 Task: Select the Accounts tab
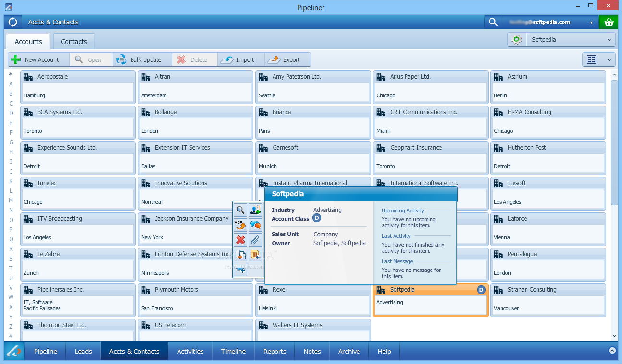click(x=28, y=42)
